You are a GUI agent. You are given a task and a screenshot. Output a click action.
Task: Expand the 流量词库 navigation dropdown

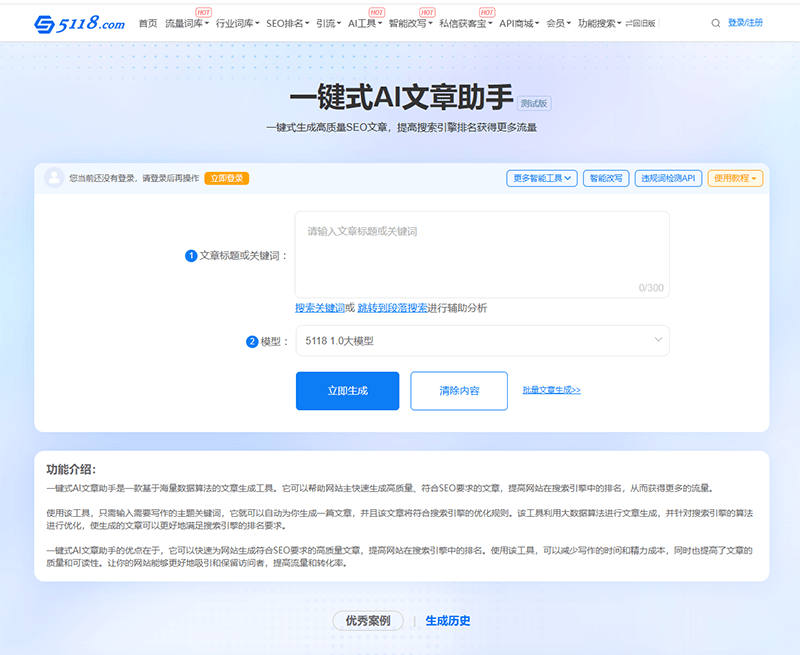(x=187, y=23)
